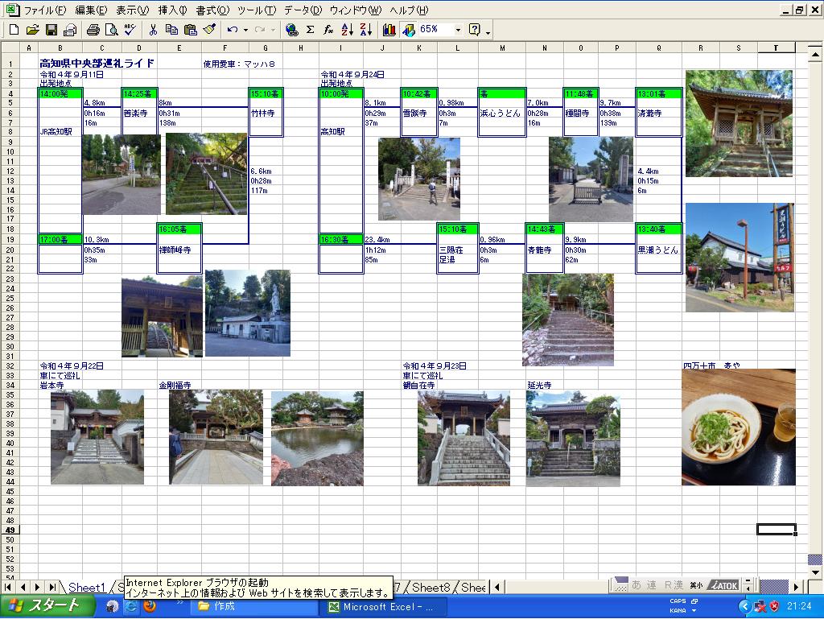Select the udon noodle bowl photo
This screenshot has height=644, width=824.
pos(738,427)
